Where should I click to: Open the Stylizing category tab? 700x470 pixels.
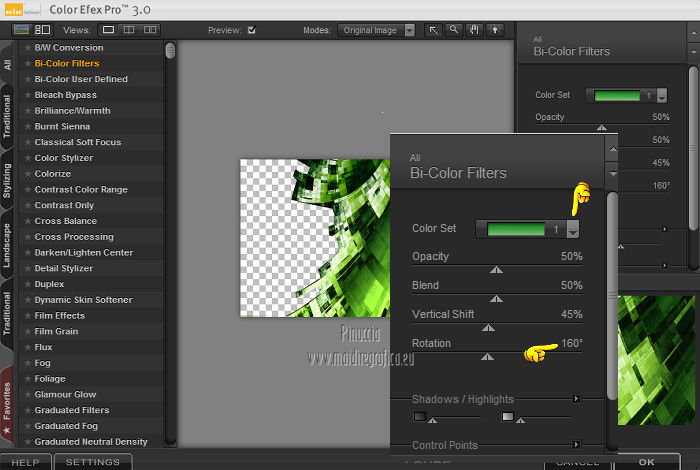point(7,180)
